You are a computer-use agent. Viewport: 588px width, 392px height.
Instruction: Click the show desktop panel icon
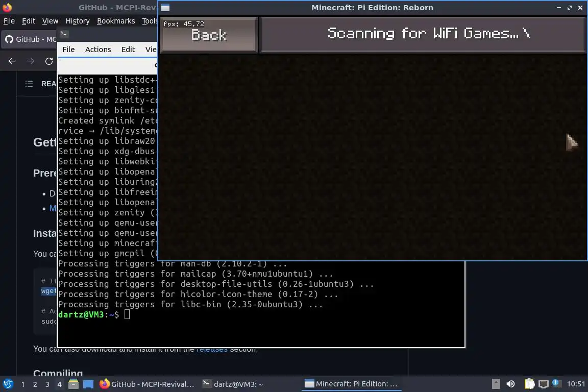(88, 384)
